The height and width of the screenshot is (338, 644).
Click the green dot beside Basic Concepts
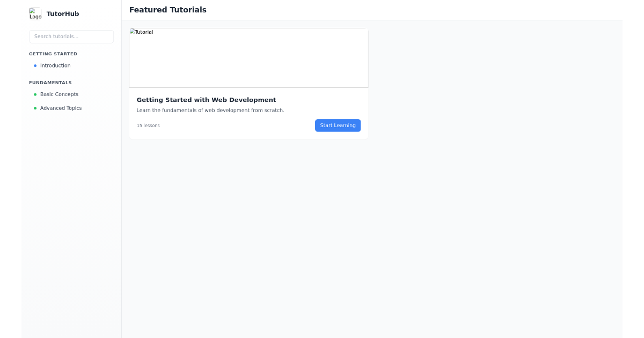click(35, 94)
